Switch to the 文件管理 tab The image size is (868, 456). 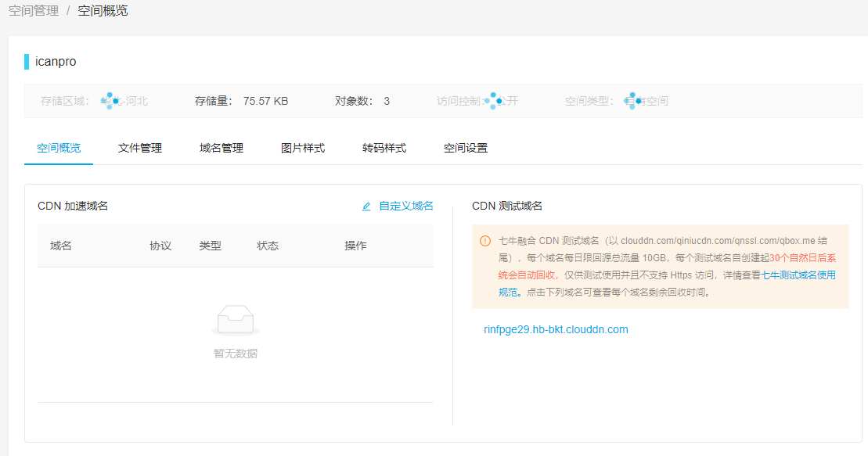pyautogui.click(x=140, y=148)
